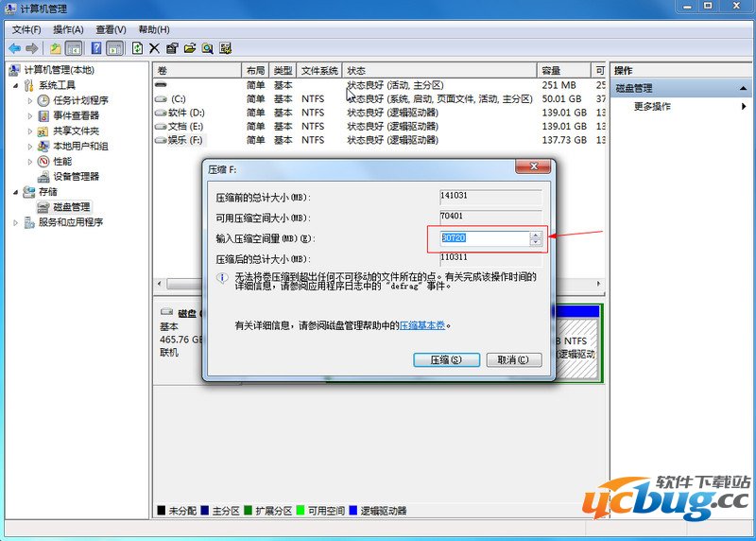The height and width of the screenshot is (541, 756).
Task: Expand the 任务计划程序 tree node
Action: 29,101
